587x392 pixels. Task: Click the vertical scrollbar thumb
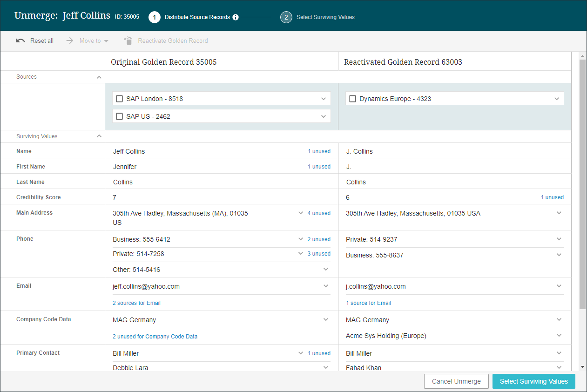point(582,184)
